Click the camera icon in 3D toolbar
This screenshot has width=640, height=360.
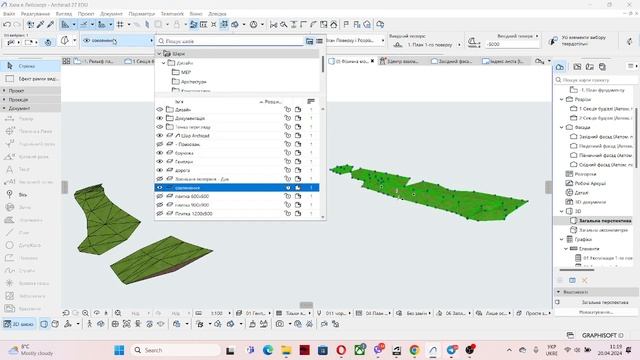tap(280, 324)
